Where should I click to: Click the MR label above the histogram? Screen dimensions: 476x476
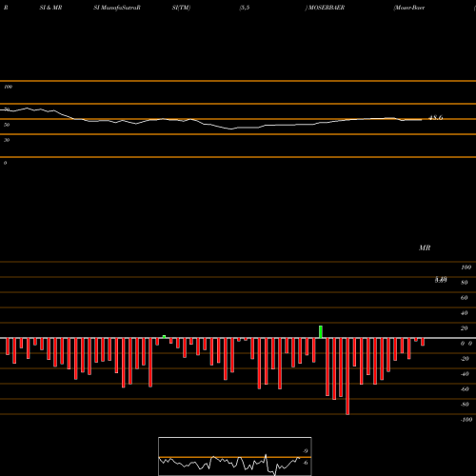[425, 248]
